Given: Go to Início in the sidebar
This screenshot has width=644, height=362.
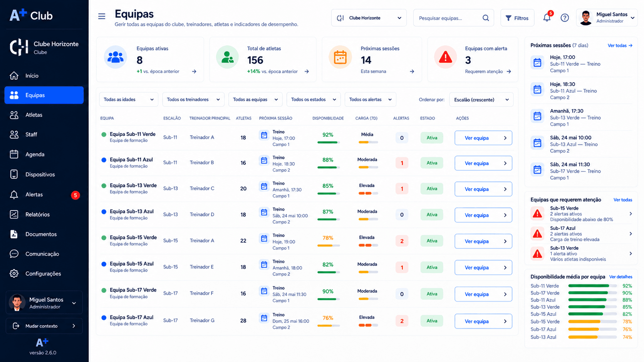Looking at the screenshot, I should (44, 75).
